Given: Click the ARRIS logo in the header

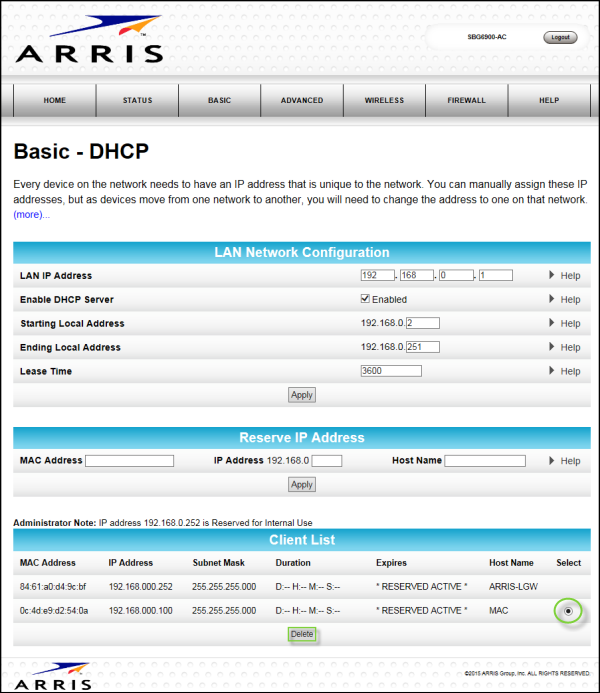Looking at the screenshot, I should coord(88,42).
